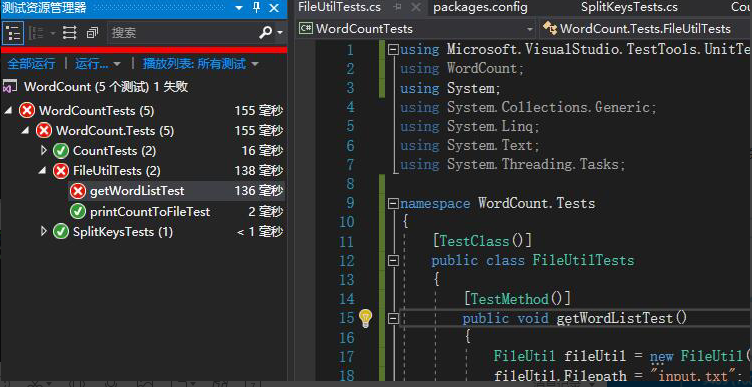Toggle the test hierarchy view icon
Screen dimensions: 752x387
pos(12,33)
